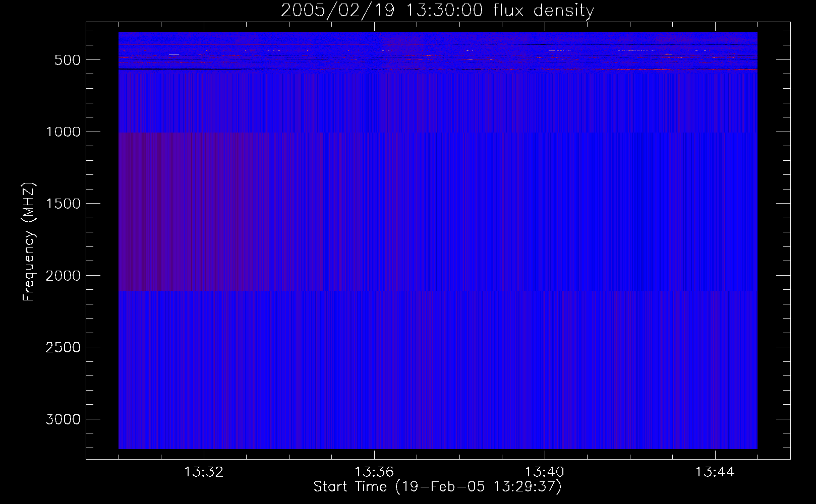Click the 1500 frequency tick label
Screen dimensions: 816x504
coord(63,204)
